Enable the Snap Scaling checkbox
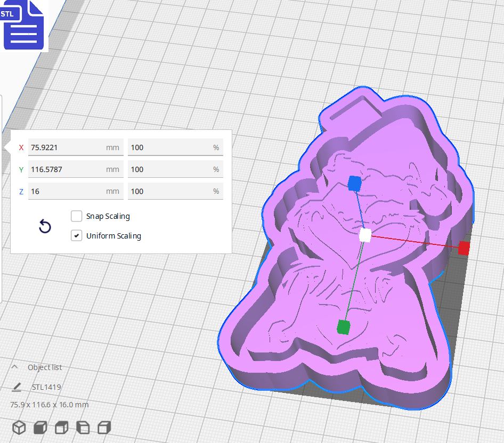Viewport: 504px width, 443px height. (76, 216)
